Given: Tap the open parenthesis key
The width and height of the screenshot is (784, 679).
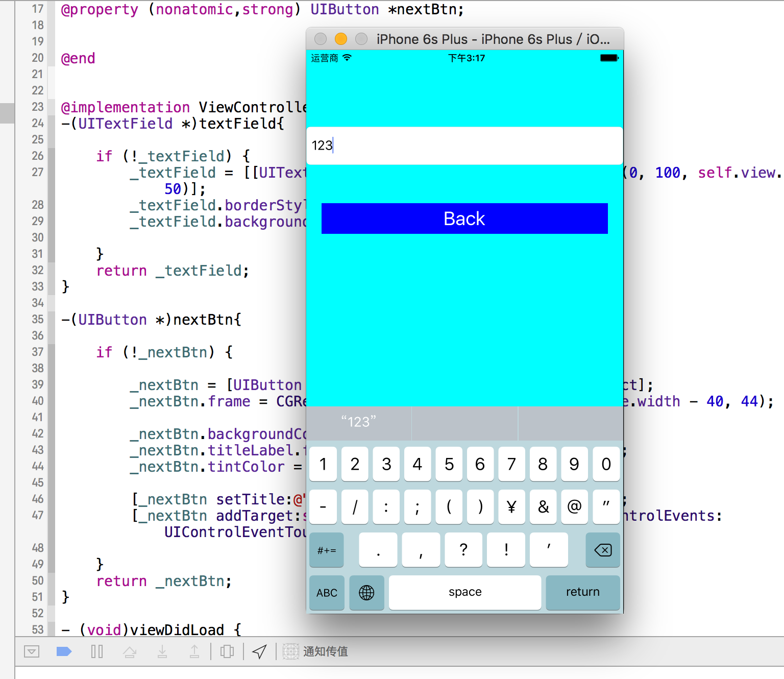Looking at the screenshot, I should pos(449,507).
